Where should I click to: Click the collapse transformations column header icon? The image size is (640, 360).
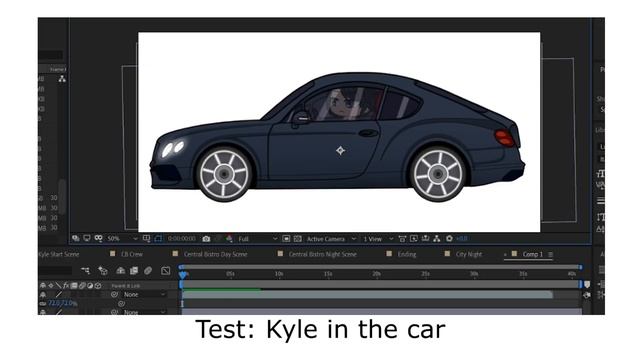[51, 286]
